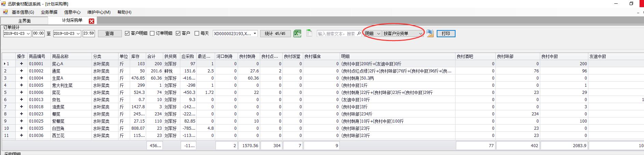
Task: Select the 河口刺身 column header
Action: click(226, 56)
